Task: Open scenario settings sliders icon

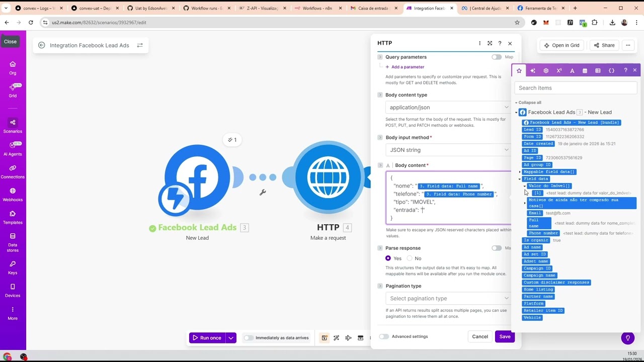Action: 140,45
